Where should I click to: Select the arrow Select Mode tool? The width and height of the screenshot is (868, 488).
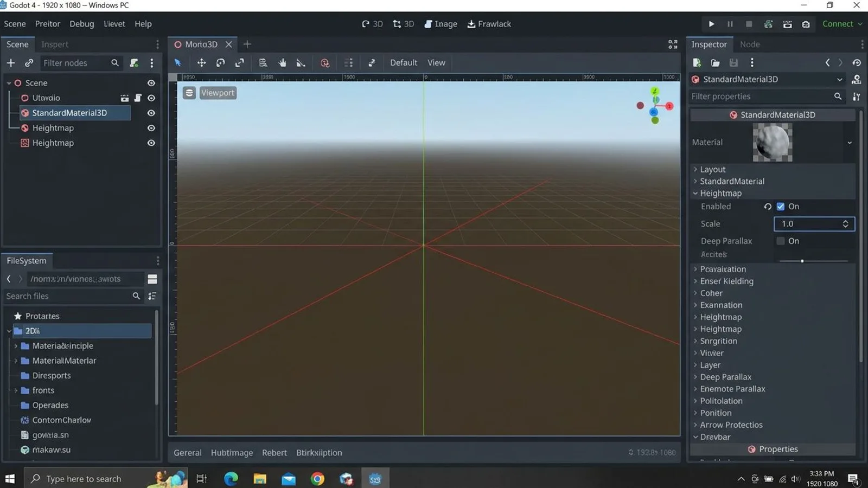coord(178,63)
